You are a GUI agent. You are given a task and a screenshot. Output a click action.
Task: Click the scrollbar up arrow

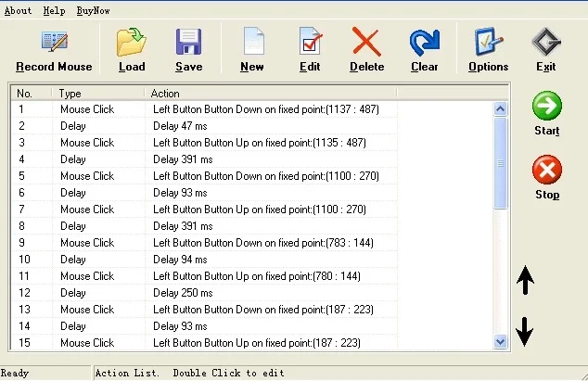[500, 109]
